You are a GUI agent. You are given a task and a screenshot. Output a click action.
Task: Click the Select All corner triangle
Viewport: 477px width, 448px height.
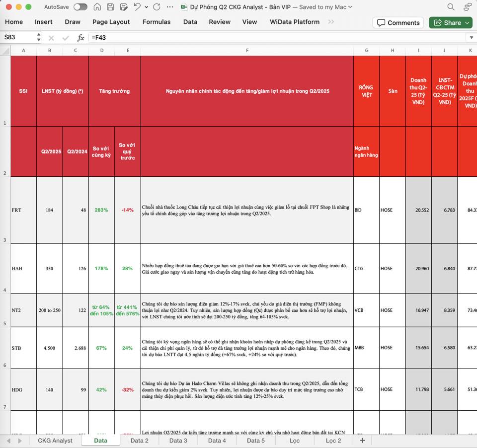click(x=5, y=50)
